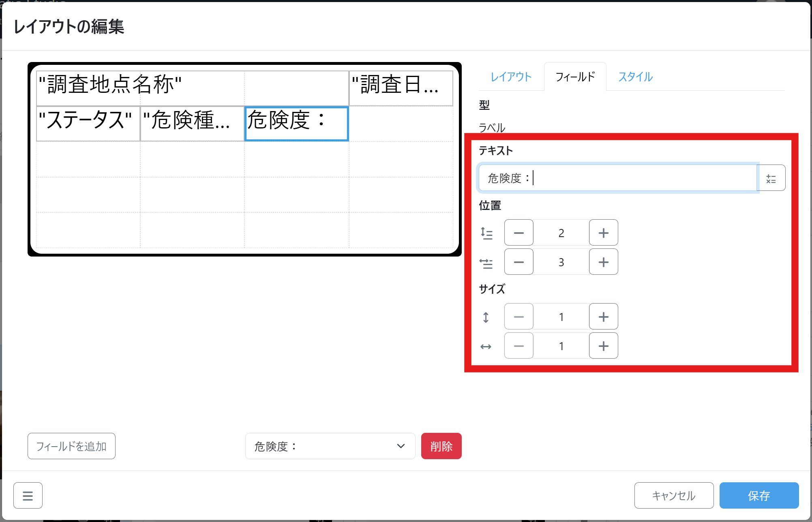Increase row position with plus button

[x=603, y=233]
